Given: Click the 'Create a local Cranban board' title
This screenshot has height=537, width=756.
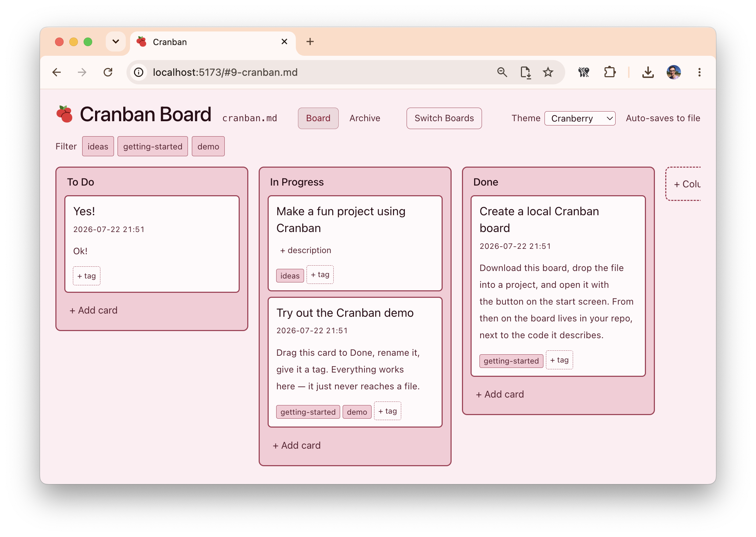Looking at the screenshot, I should tap(539, 220).
